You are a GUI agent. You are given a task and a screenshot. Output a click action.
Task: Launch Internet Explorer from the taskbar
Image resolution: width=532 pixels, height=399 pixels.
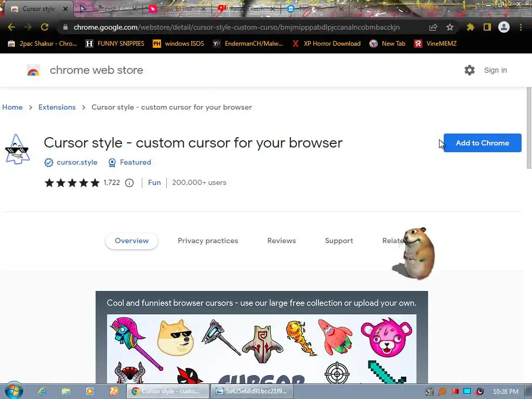(42, 391)
